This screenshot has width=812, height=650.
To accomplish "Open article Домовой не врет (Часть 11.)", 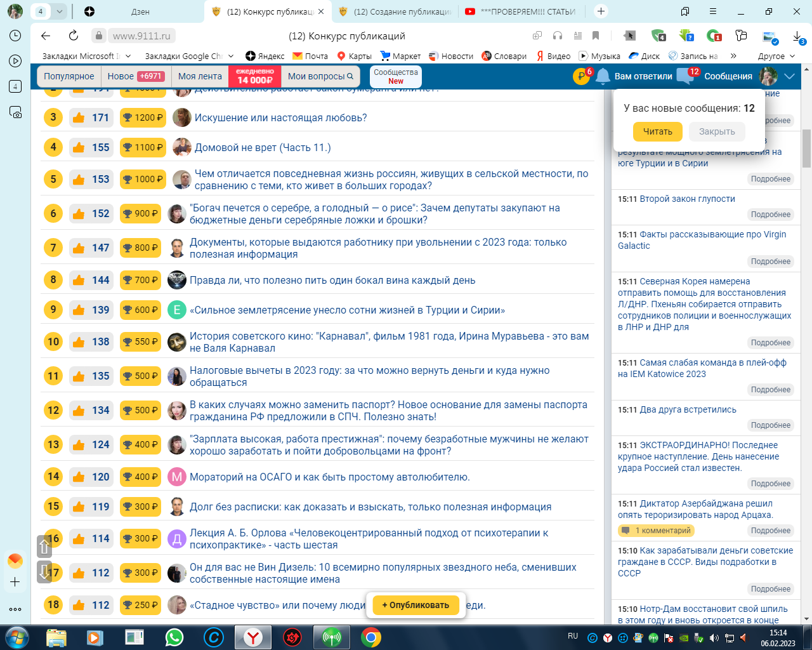I will pos(262,147).
